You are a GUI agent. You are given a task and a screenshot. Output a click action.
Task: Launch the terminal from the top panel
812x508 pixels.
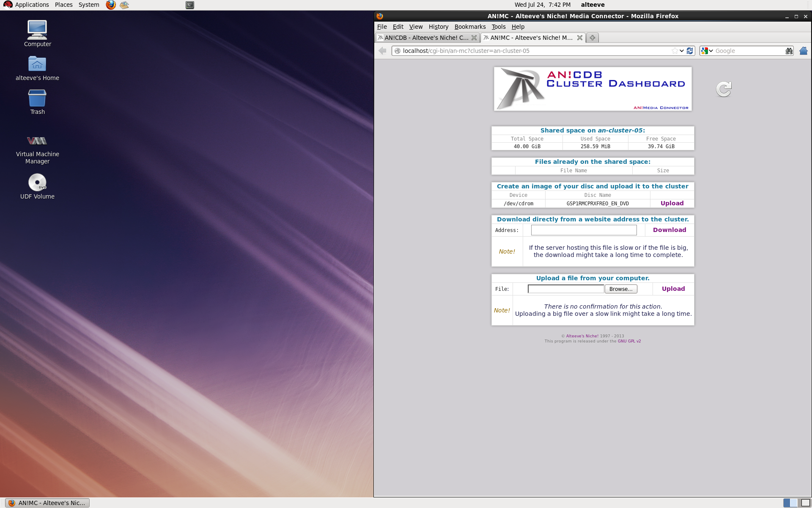[190, 5]
